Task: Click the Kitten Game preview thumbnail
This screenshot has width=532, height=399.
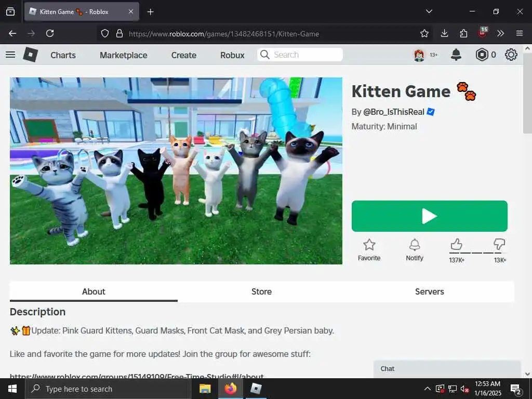Action: [176, 170]
